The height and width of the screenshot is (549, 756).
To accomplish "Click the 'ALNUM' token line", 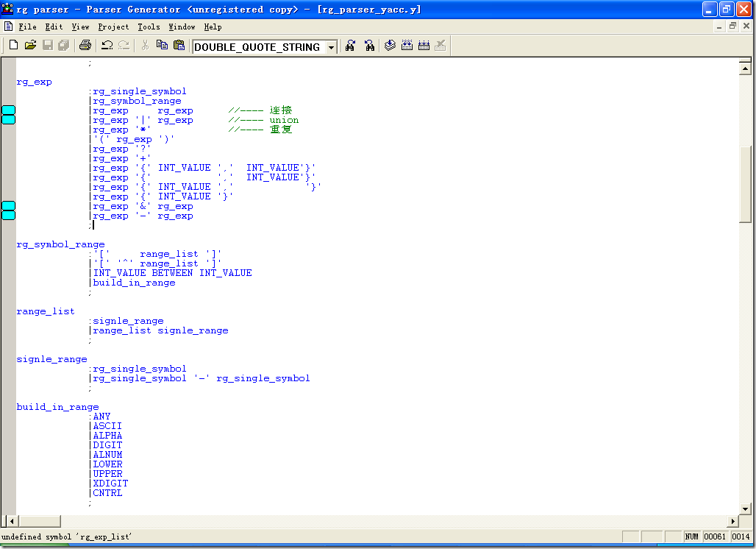I will pyautogui.click(x=107, y=455).
